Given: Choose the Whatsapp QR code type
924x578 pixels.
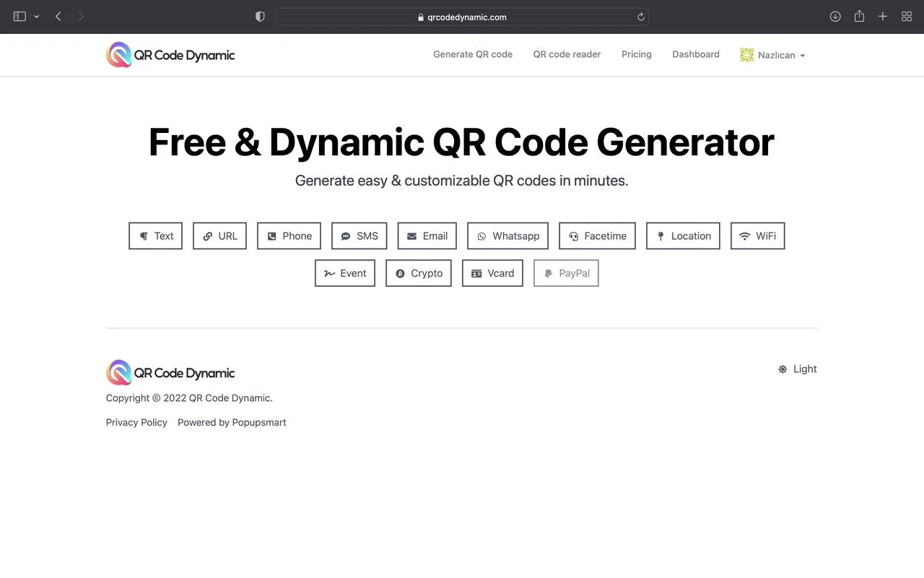Looking at the screenshot, I should 507,236.
